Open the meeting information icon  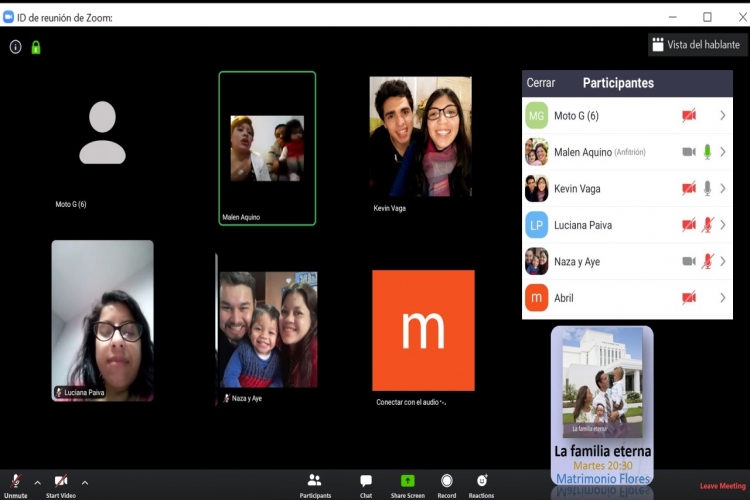click(x=15, y=47)
